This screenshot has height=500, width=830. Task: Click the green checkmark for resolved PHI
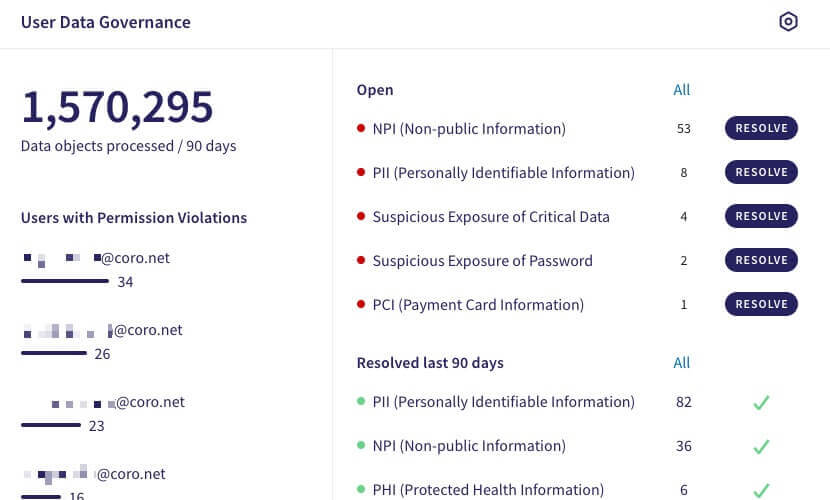click(x=761, y=490)
